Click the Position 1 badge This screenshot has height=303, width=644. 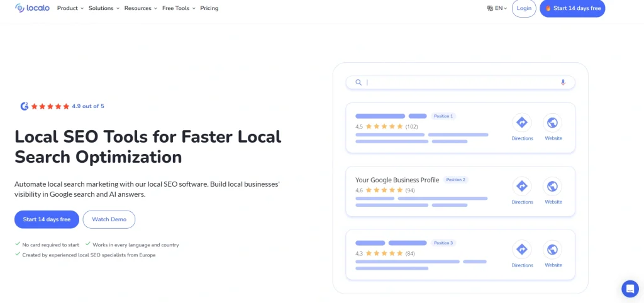[443, 116]
